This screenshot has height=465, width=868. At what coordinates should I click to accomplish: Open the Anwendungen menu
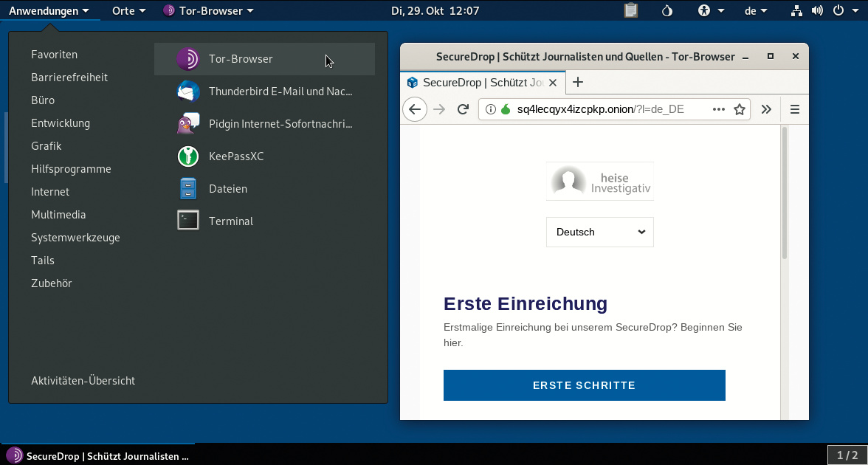pyautogui.click(x=49, y=10)
